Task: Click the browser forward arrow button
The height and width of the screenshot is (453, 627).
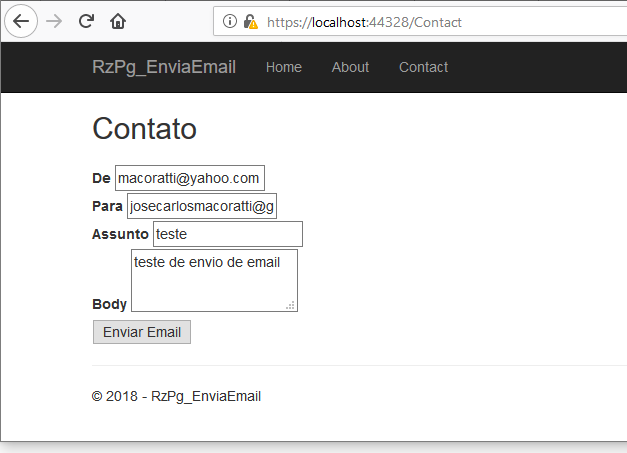Action: coord(54,21)
